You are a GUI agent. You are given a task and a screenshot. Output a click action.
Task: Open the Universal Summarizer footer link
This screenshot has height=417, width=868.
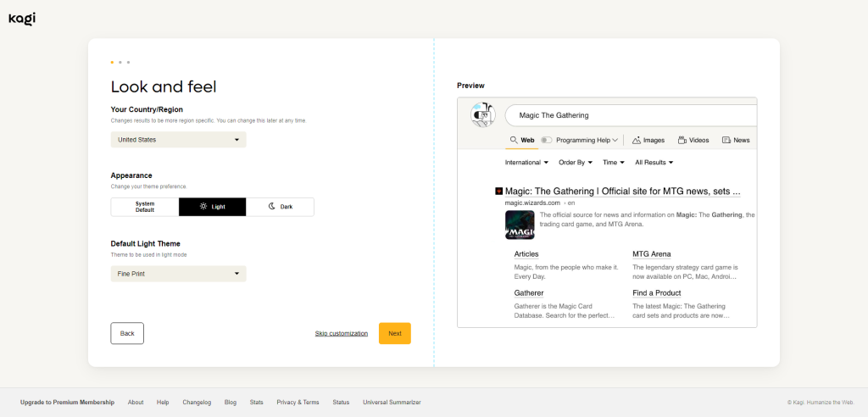[392, 402]
